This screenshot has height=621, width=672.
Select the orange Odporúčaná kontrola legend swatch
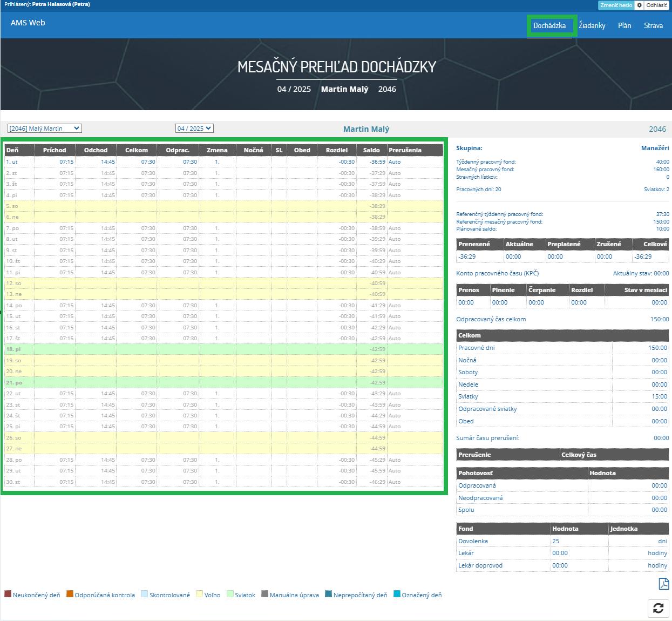click(x=70, y=594)
